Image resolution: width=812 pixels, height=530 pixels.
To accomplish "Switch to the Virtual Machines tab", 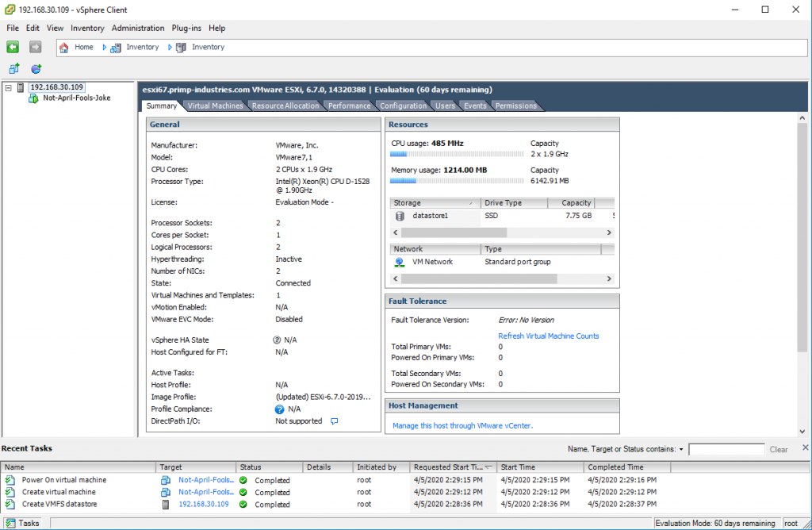I will (215, 106).
